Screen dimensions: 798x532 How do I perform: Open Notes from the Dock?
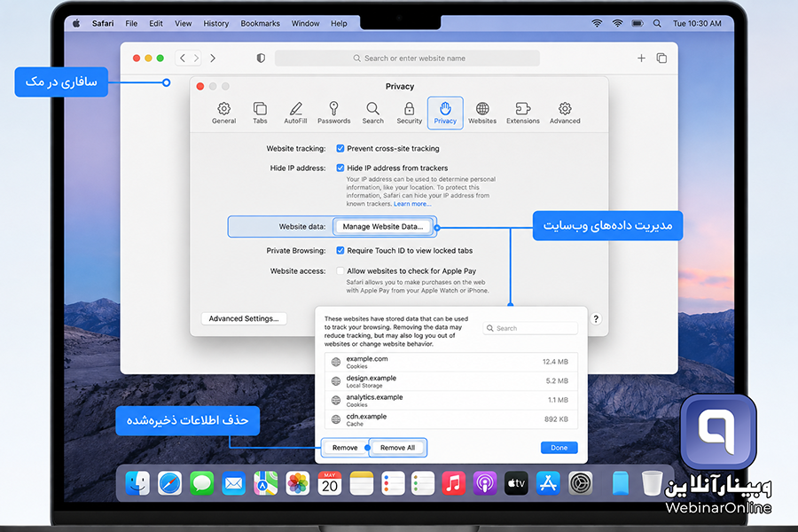(x=362, y=483)
